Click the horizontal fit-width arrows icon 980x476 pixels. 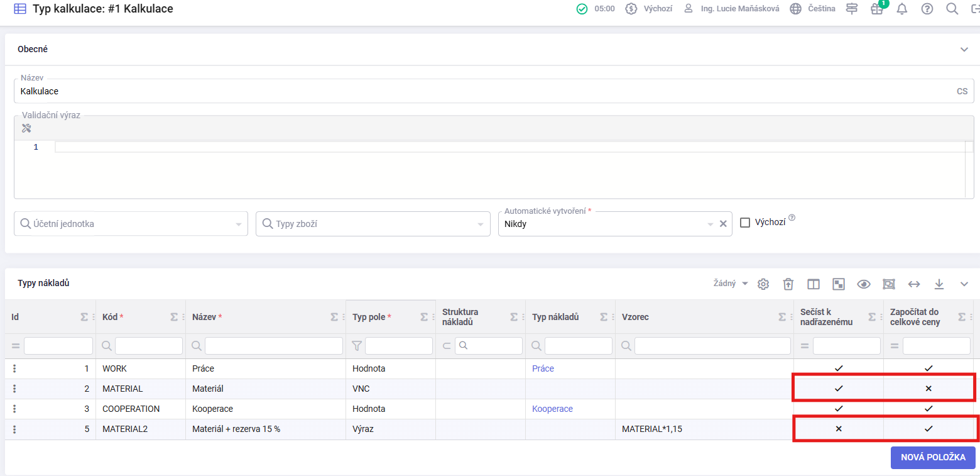click(914, 284)
